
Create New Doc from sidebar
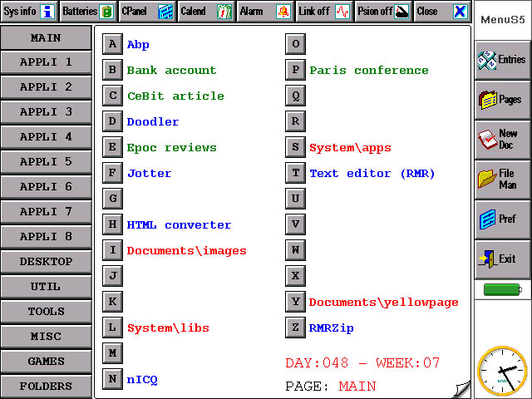502,140
